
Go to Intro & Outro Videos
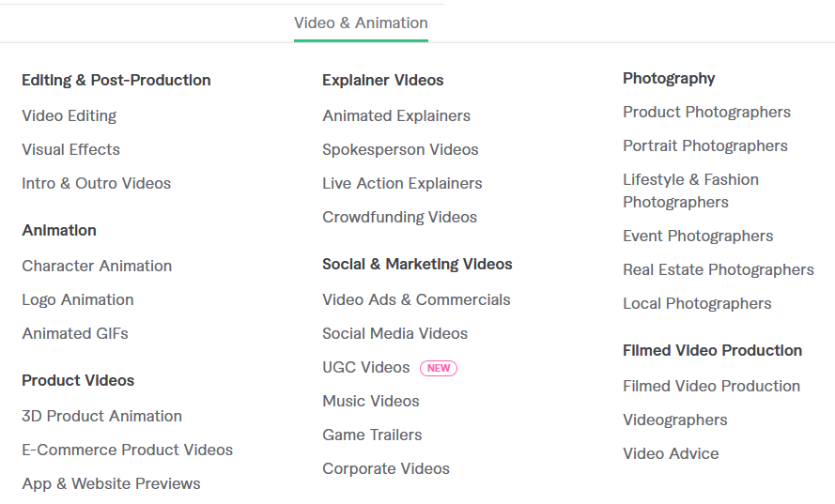click(x=97, y=183)
